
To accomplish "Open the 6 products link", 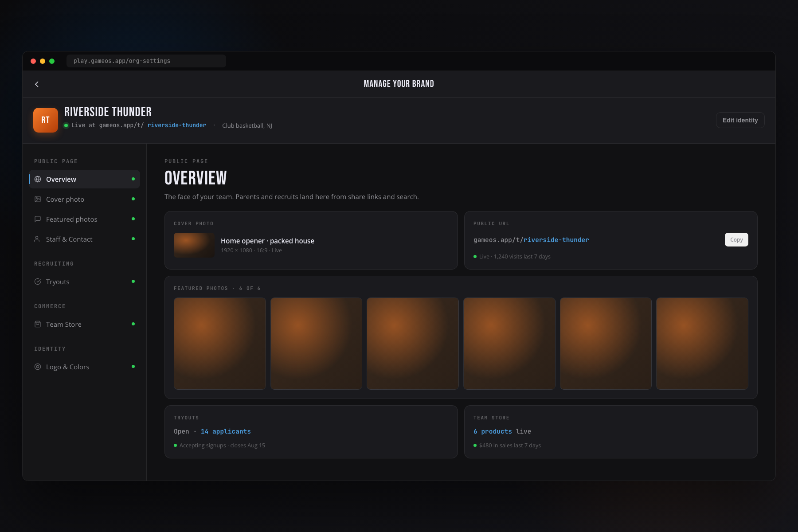I will coord(493,431).
